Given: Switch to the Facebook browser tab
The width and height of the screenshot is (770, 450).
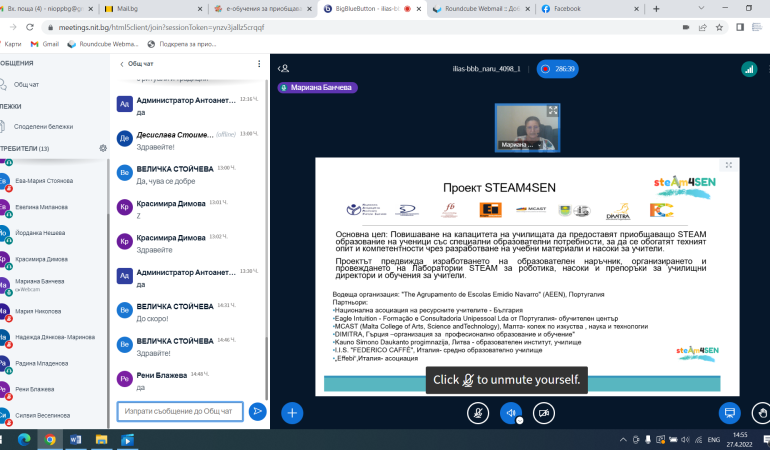Looking at the screenshot, I should pos(593,8).
